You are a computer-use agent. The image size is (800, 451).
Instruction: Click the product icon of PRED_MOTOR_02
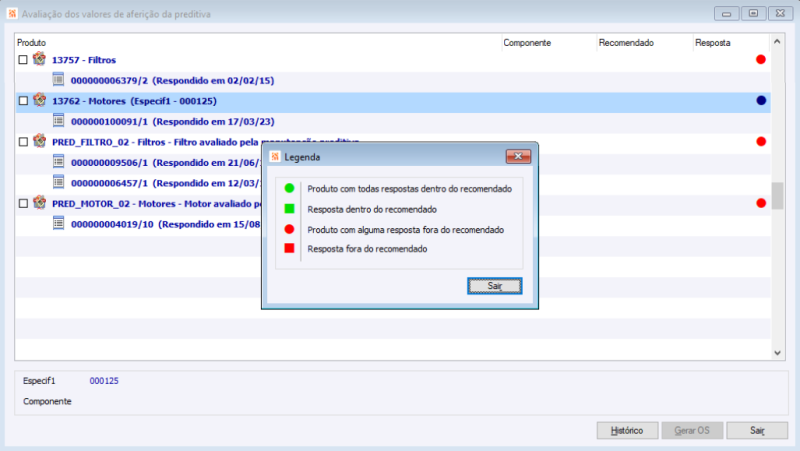(39, 203)
